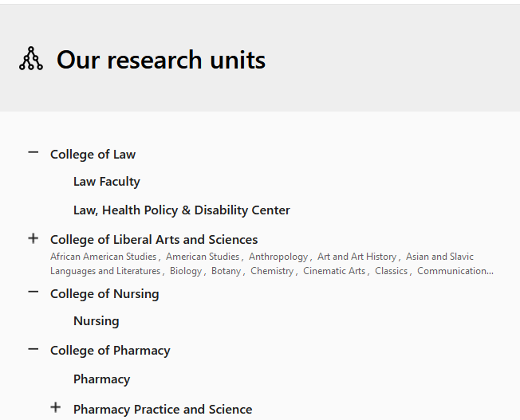Open the College of Law link

[93, 155]
